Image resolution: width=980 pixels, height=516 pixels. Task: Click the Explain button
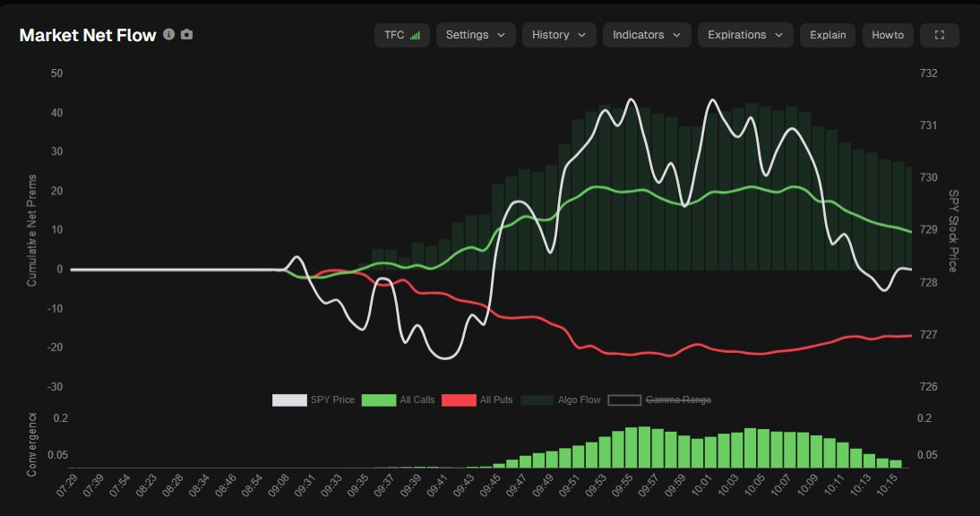point(828,35)
